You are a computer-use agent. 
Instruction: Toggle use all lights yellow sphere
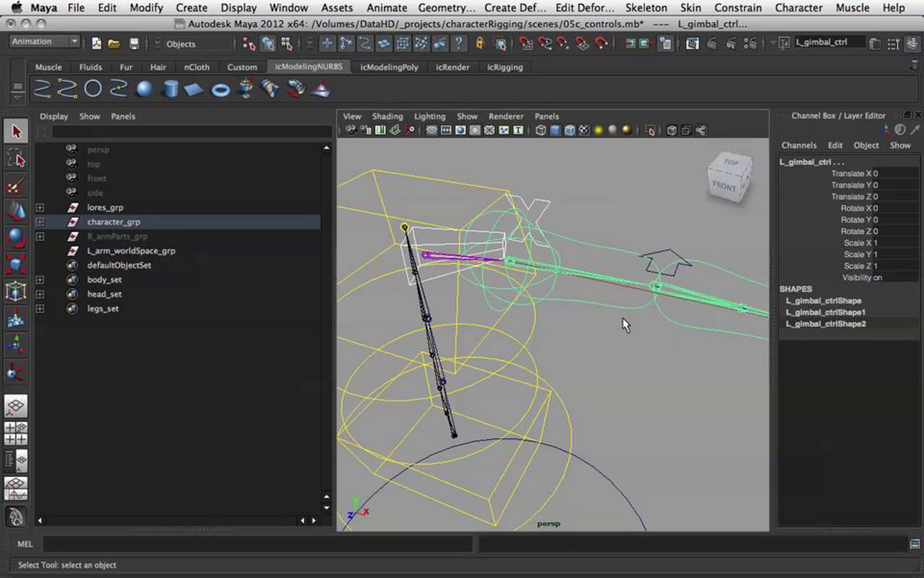coord(598,131)
